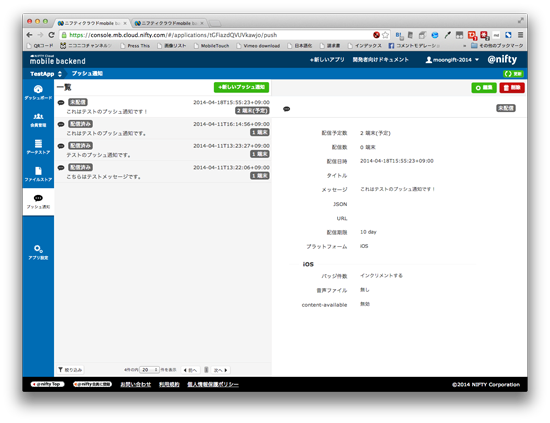Open the Chrome hamburger menu
This screenshot has width=550, height=423.
pos(521,35)
